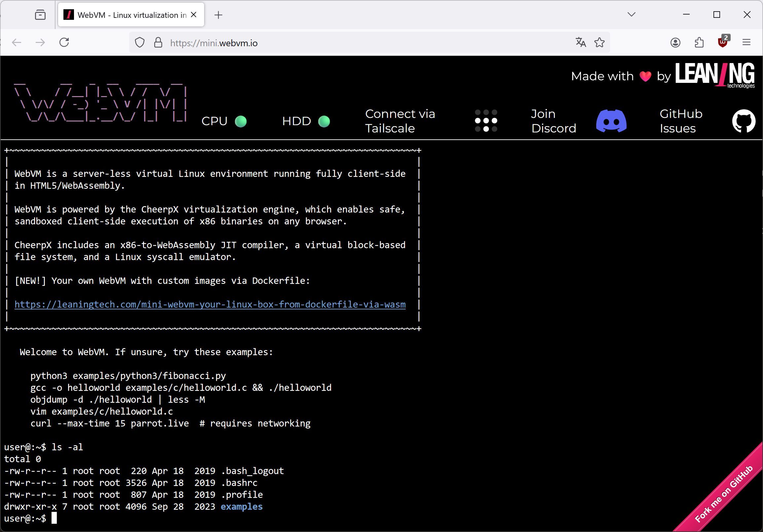Close the WebVM browser tab

tap(194, 15)
